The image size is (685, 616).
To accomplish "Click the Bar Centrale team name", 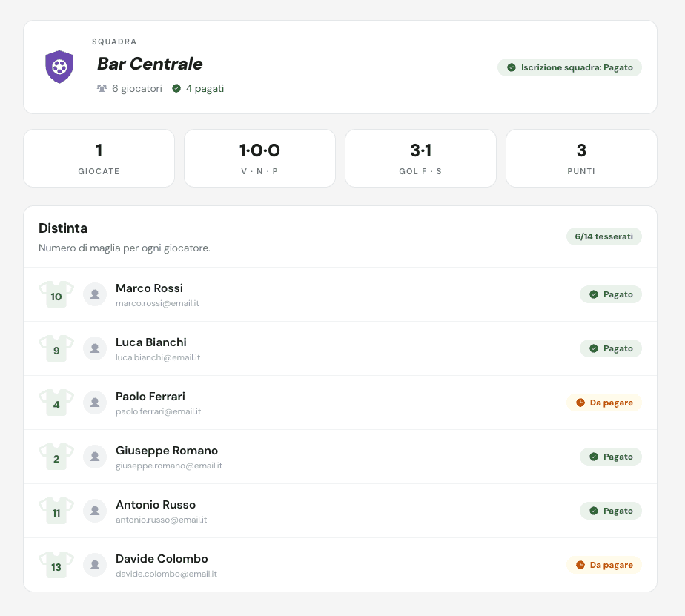I will click(x=150, y=64).
